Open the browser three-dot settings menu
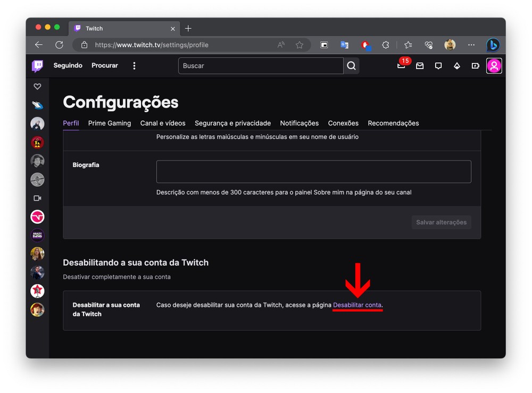532x393 pixels. click(x=471, y=45)
